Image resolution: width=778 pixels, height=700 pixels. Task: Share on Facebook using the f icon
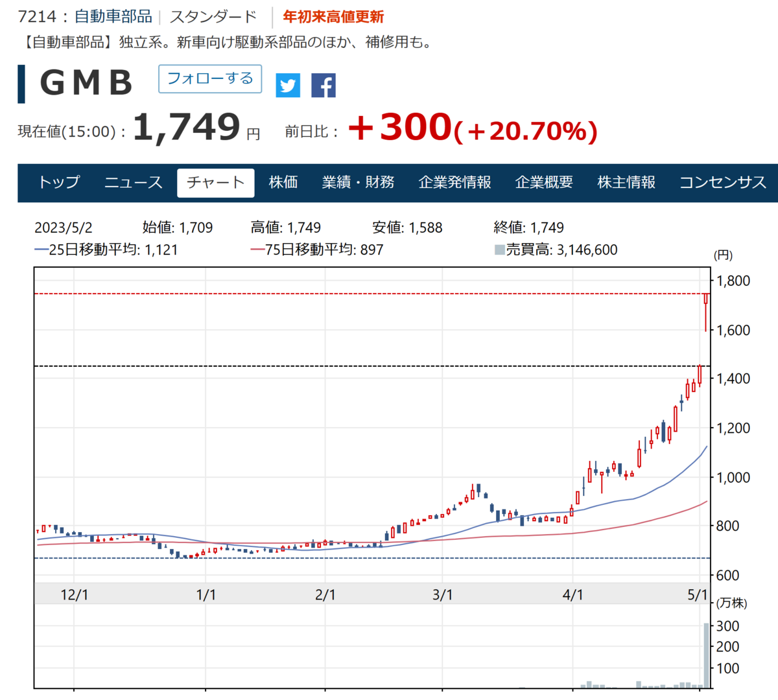[x=324, y=85]
